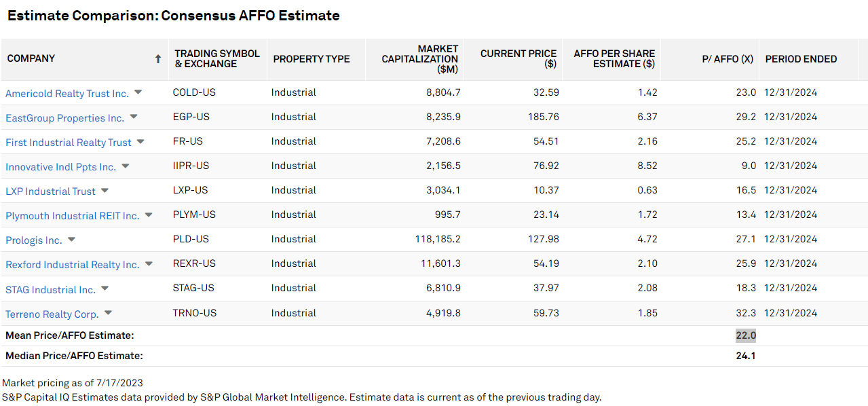Click the STAG Industrial Inc. link
The height and width of the screenshot is (406, 868).
(51, 290)
